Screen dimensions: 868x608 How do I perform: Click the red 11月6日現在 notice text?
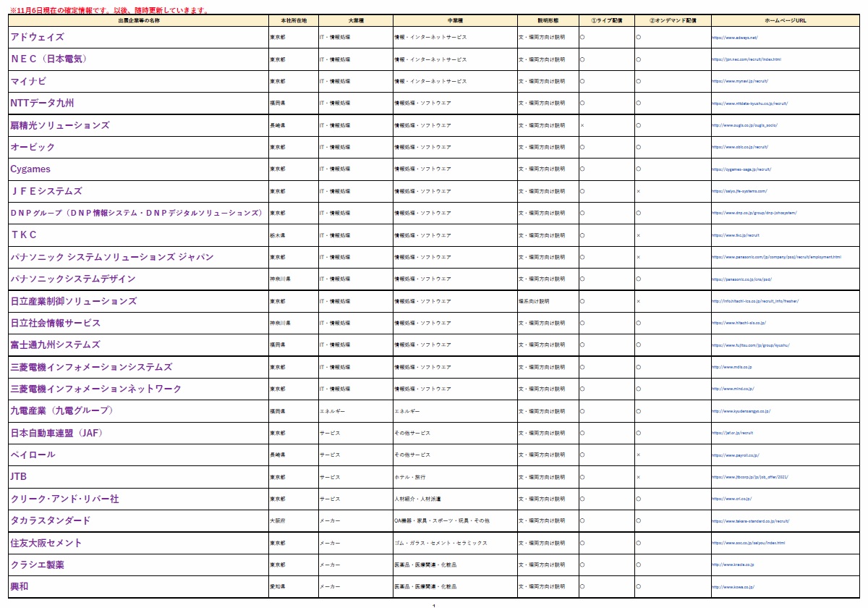(110, 11)
